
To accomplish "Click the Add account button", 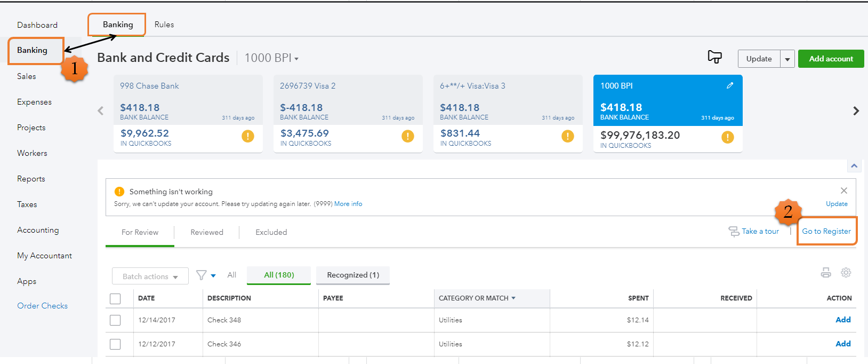I will pyautogui.click(x=831, y=59).
